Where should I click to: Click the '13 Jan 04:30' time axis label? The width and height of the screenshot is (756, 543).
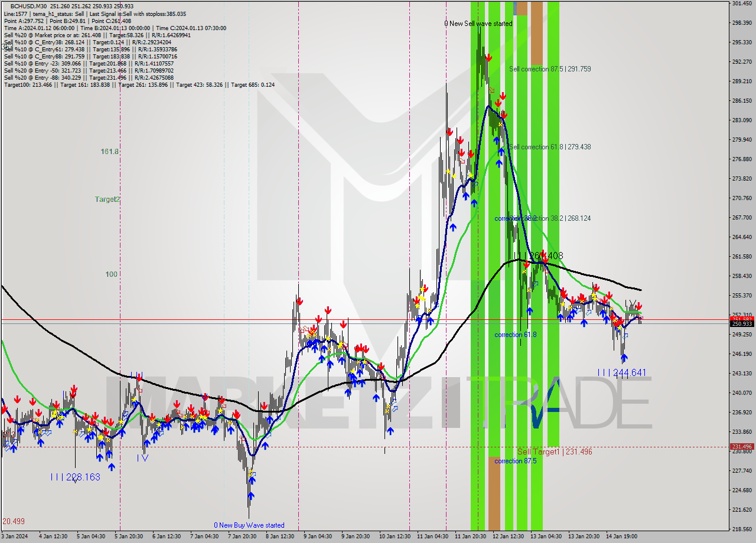click(546, 536)
